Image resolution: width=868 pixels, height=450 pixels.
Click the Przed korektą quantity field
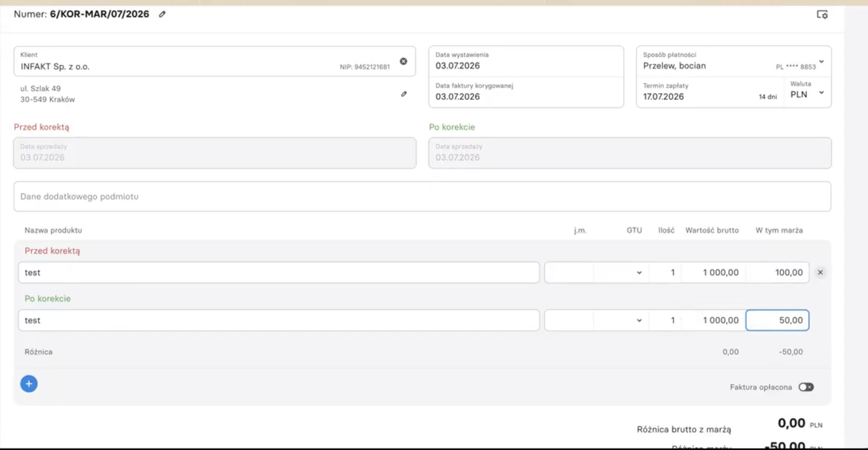(x=665, y=273)
